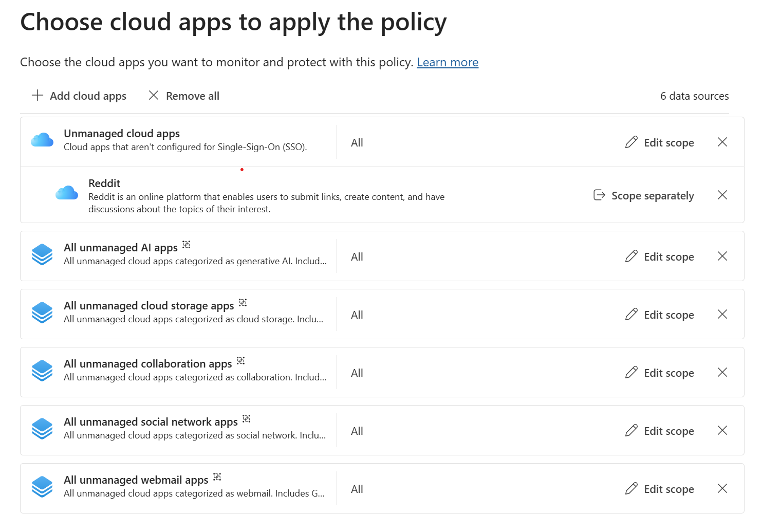Click the All scope label for collaboration apps
Image resolution: width=762 pixels, height=532 pixels.
[x=357, y=372]
